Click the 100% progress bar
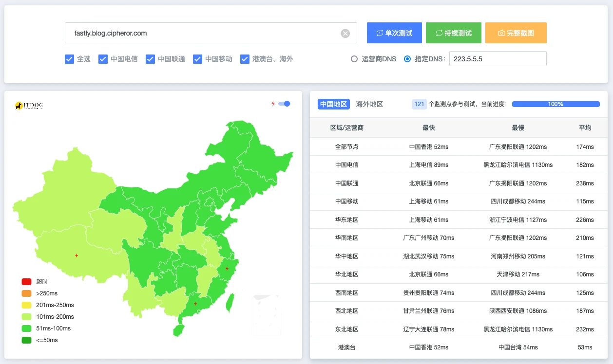 coord(556,104)
